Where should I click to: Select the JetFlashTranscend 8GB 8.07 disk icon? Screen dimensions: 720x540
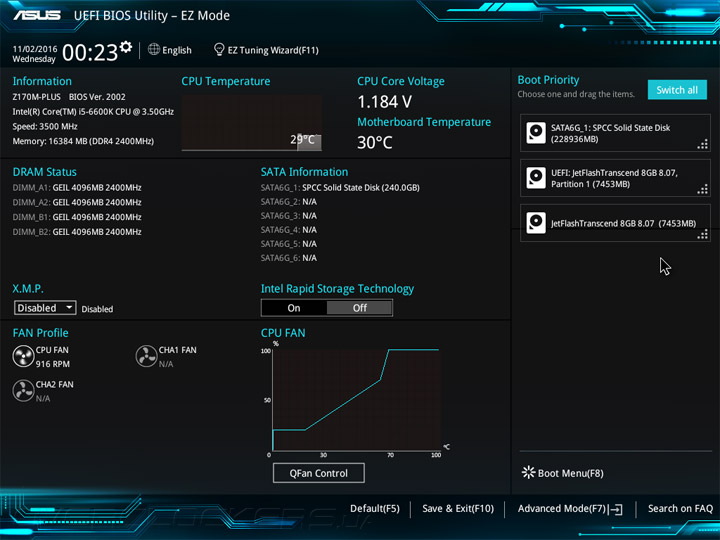pos(536,223)
